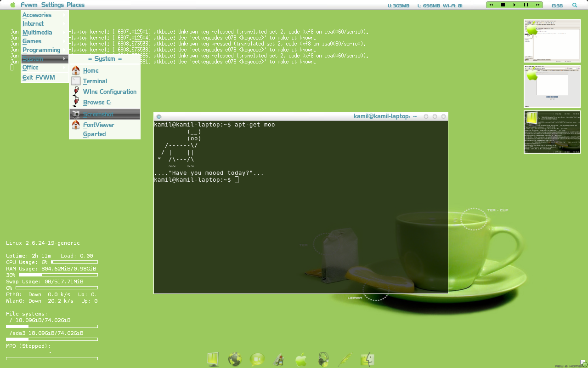Start playback with the play button
Viewport: 588px width, 368px height.
[x=514, y=5]
